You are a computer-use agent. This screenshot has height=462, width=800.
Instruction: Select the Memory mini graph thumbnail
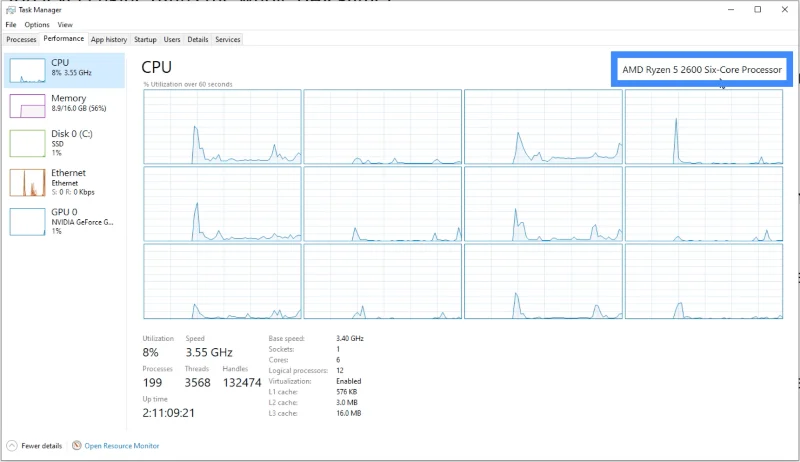pos(27,106)
